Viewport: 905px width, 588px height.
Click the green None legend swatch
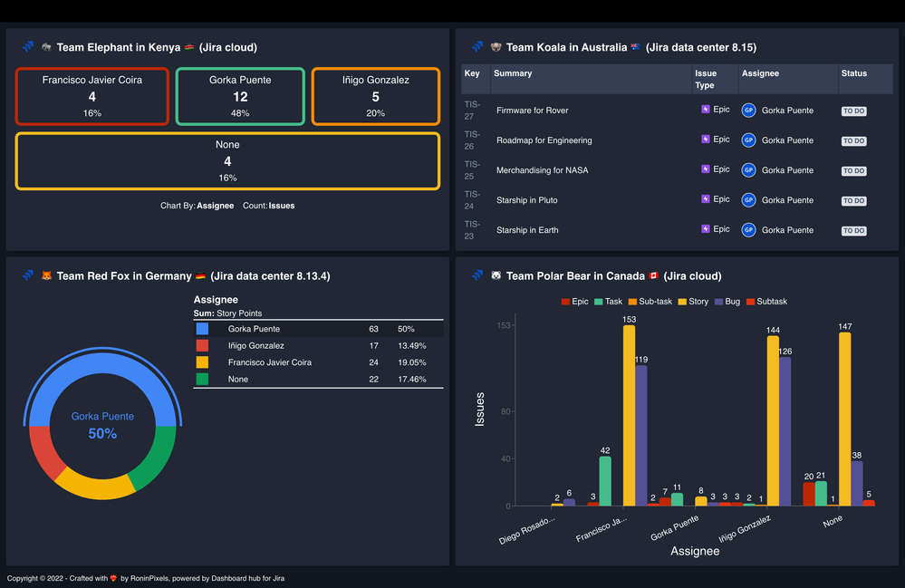(202, 379)
